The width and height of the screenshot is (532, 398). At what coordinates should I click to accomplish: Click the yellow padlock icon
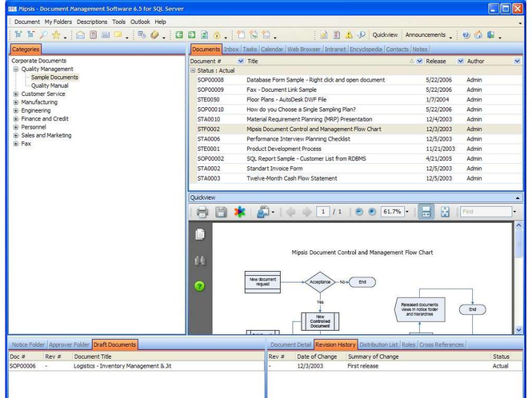217,35
